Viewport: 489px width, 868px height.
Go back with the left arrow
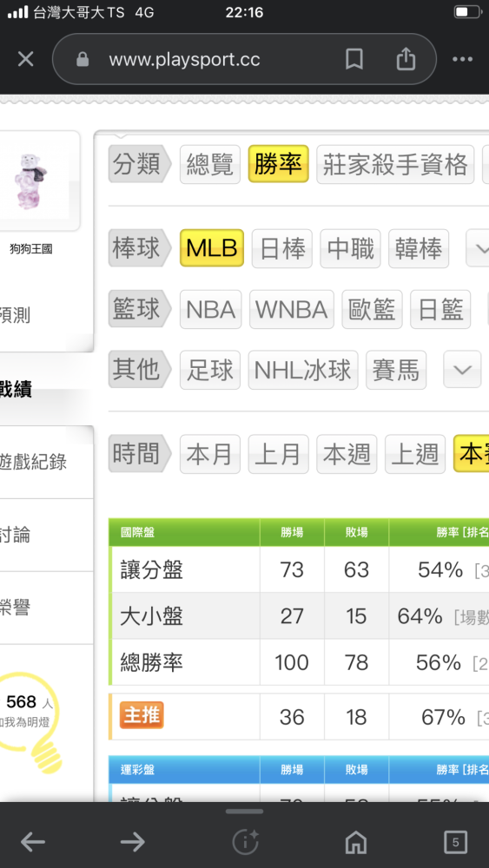pyautogui.click(x=33, y=842)
